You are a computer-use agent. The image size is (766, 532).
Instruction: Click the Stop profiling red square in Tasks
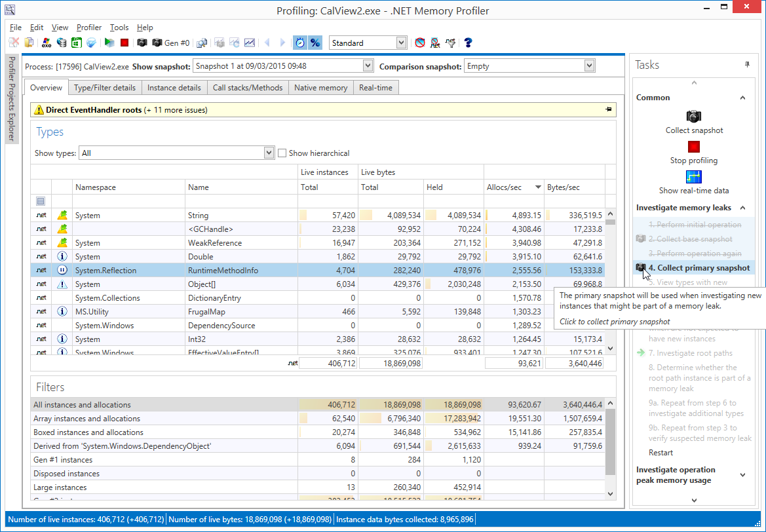[x=694, y=147]
